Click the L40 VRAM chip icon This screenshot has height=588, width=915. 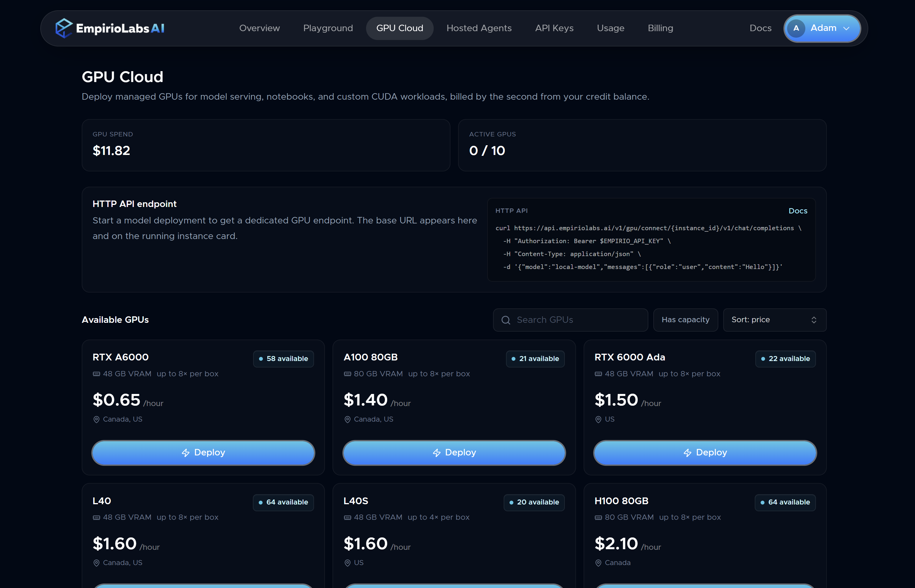tap(96, 518)
